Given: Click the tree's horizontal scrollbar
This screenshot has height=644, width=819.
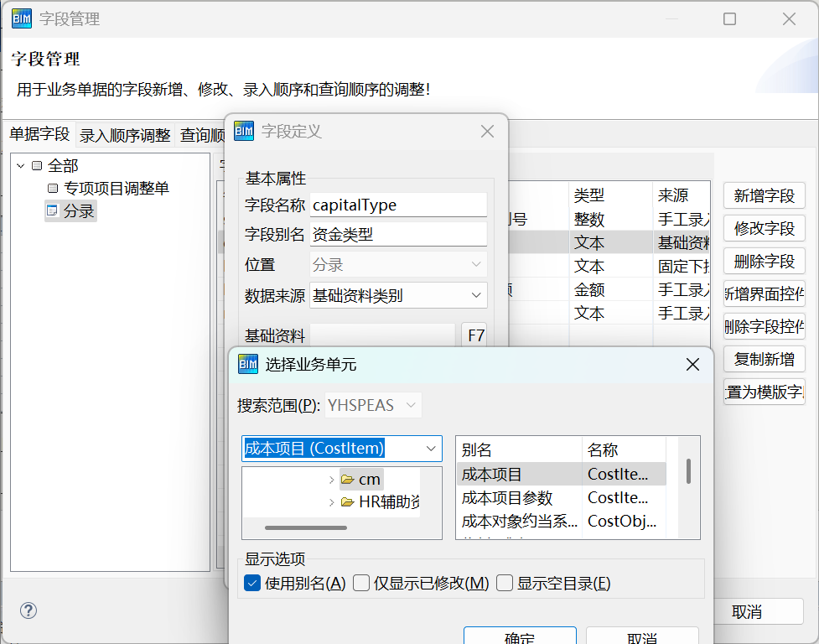Looking at the screenshot, I should tap(306, 527).
